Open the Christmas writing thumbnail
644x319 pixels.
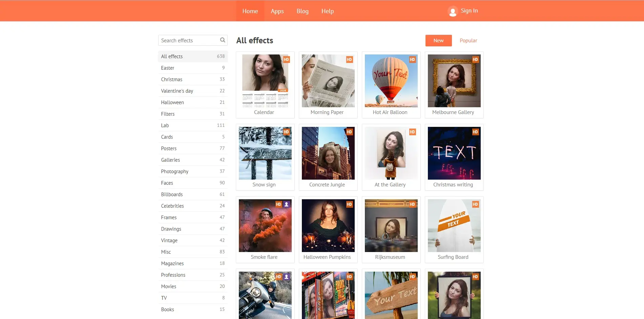[454, 153]
